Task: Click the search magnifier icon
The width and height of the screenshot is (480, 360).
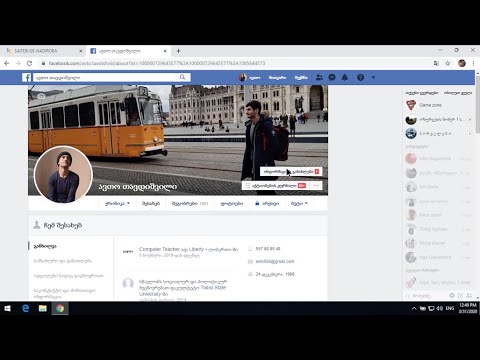Action: [182, 77]
